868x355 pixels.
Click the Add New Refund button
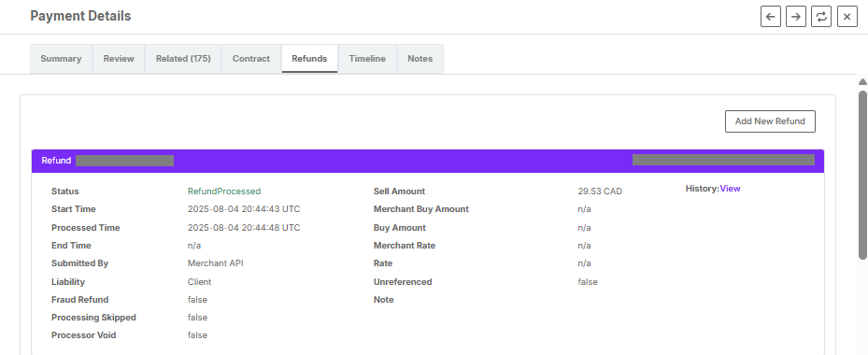pyautogui.click(x=770, y=121)
